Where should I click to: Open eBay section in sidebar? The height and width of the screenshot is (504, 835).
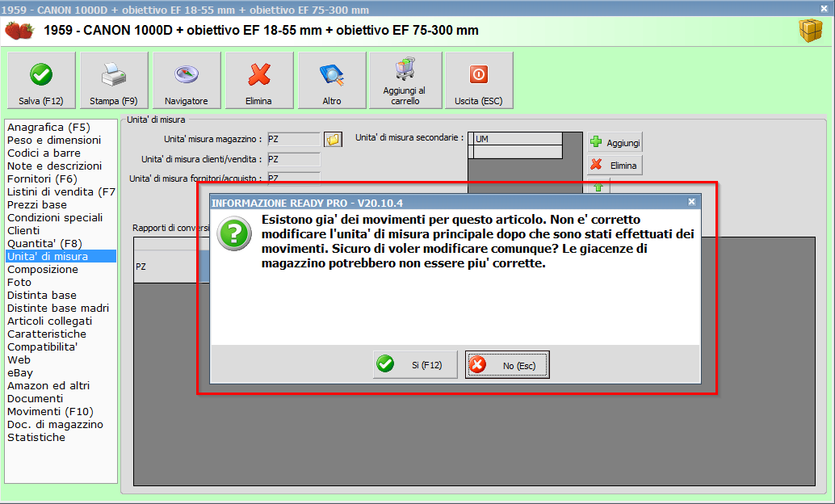coord(19,372)
